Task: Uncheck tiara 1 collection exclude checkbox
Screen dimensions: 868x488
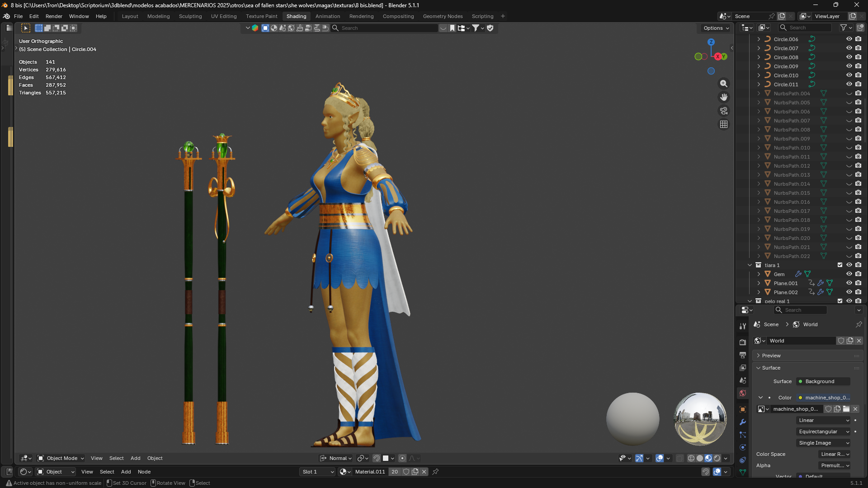Action: pyautogui.click(x=840, y=265)
